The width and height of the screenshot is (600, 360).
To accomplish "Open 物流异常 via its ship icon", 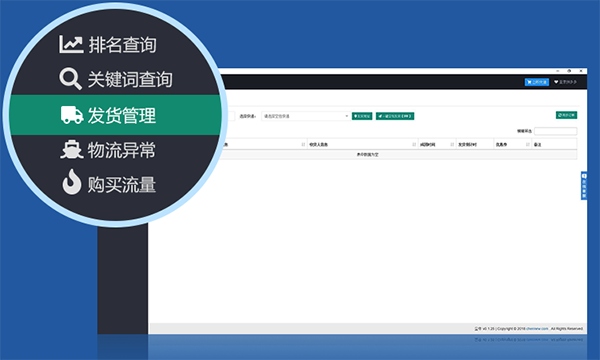I will [72, 150].
